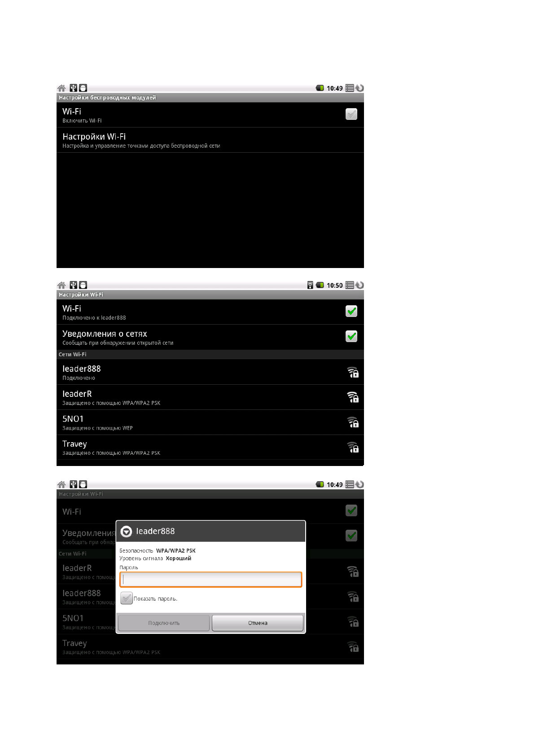Uncheck the Подключено к leader888 Wi-Fi checkbox
The height and width of the screenshot is (756, 535).
(x=351, y=312)
